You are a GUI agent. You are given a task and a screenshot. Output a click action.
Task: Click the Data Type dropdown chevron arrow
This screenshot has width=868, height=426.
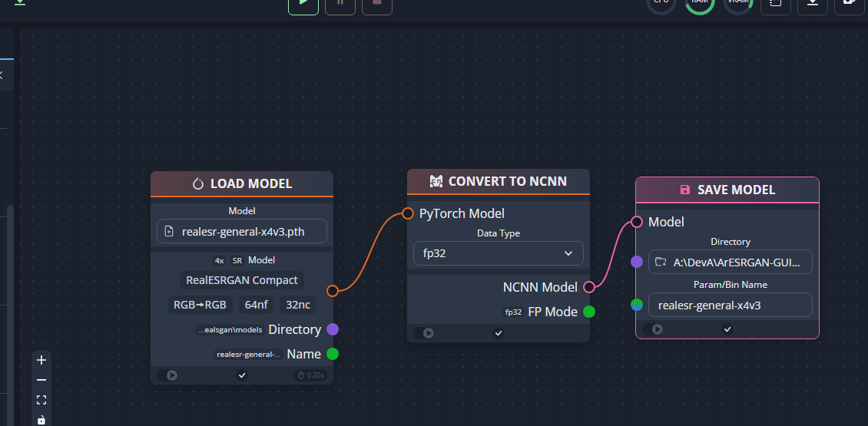568,253
